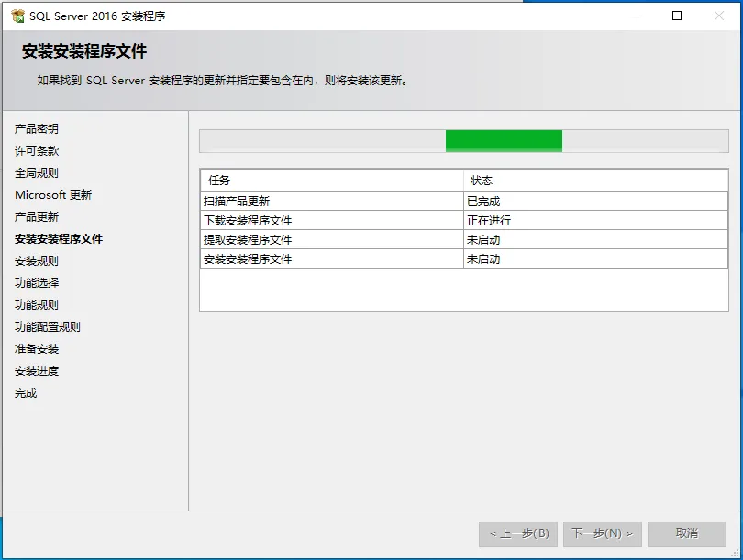Image resolution: width=743 pixels, height=560 pixels.
Task: Select the 许可条款 step in sidebar
Action: [x=37, y=151]
